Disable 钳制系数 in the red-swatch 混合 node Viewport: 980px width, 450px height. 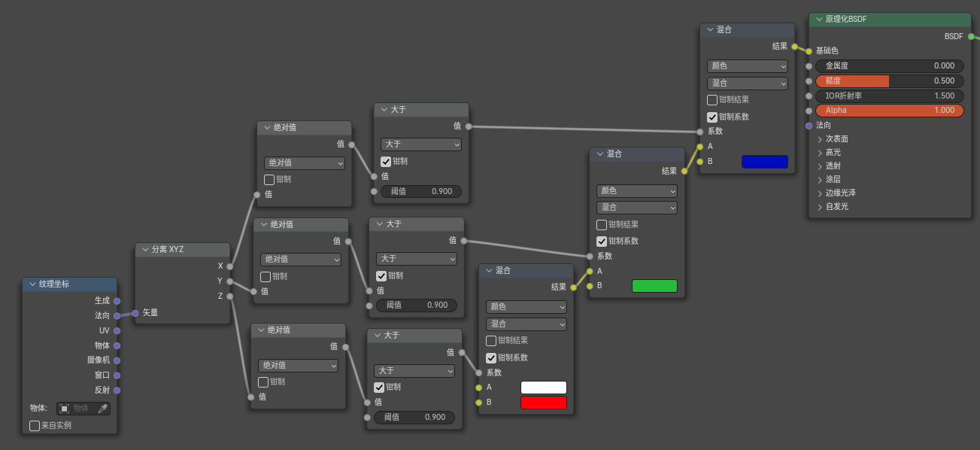[491, 357]
